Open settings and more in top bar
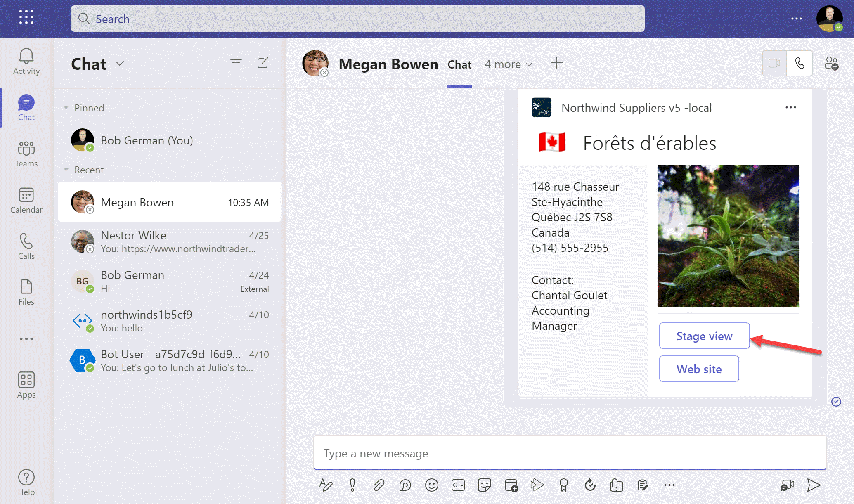 (797, 19)
